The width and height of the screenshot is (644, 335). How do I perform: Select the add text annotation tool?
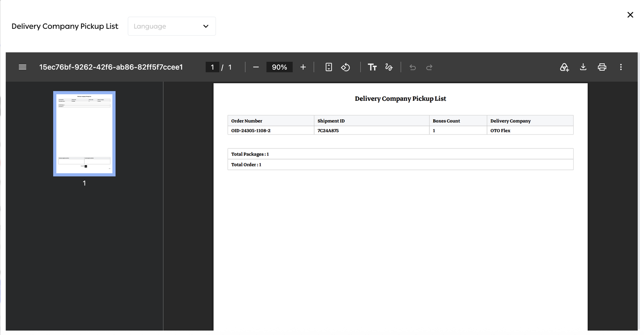click(x=372, y=67)
